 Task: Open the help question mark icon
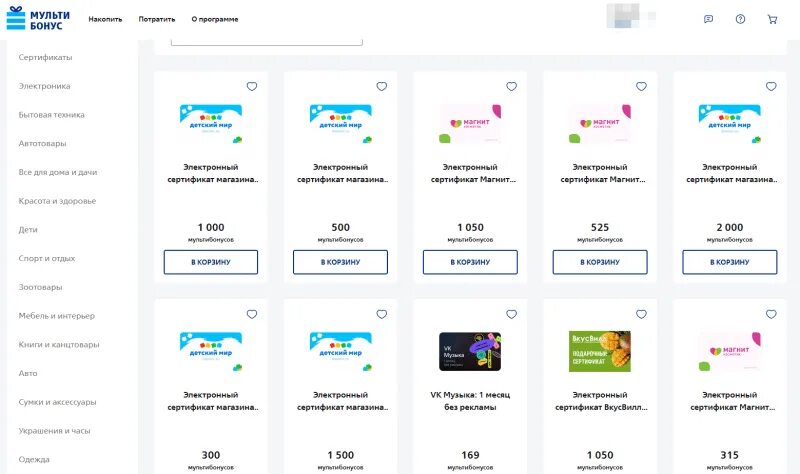(740, 19)
